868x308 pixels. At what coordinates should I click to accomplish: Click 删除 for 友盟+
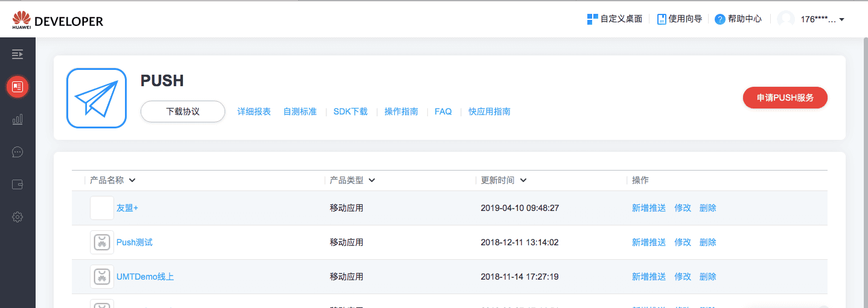708,208
